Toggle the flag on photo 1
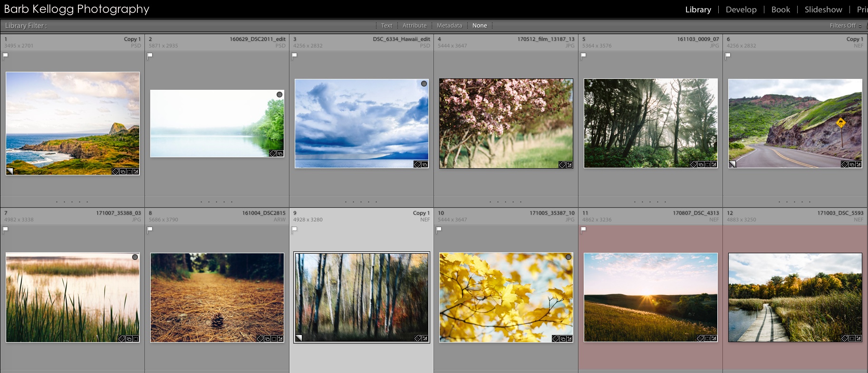 point(5,56)
